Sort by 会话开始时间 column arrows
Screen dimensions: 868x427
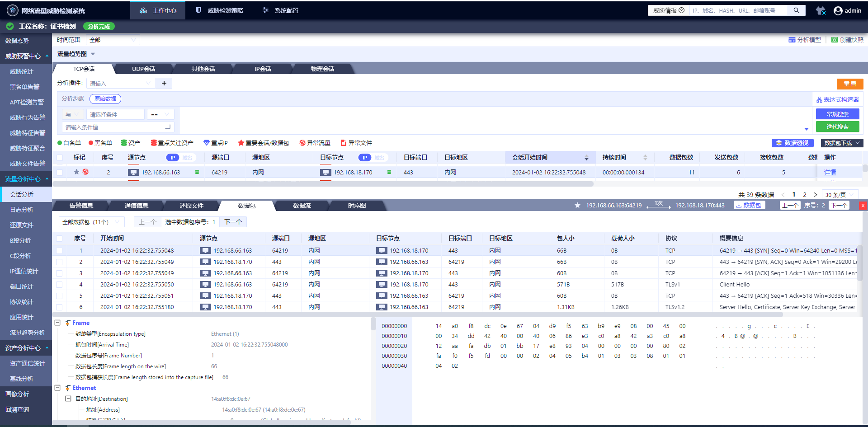pos(586,158)
